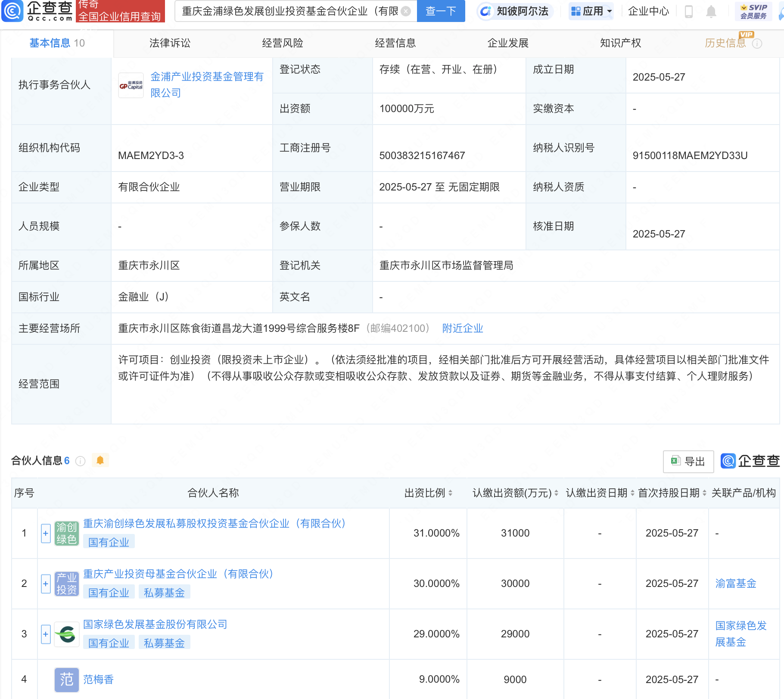
Task: Switch to 经营信息 tab
Action: [x=395, y=43]
